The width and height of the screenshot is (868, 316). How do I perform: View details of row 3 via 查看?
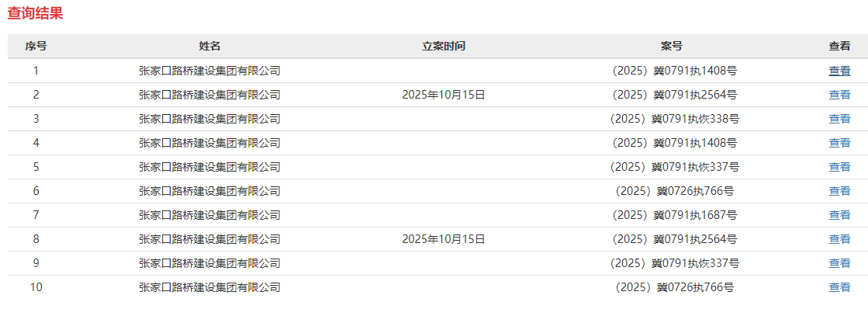pos(839,119)
